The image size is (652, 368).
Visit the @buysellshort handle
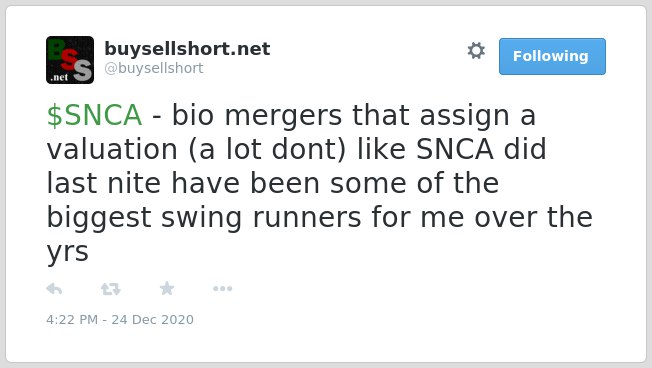tap(154, 68)
